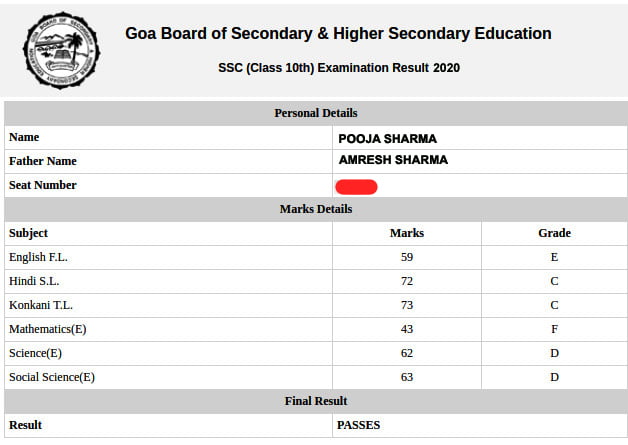Select the Social Science(E) subject row

pyautogui.click(x=52, y=377)
